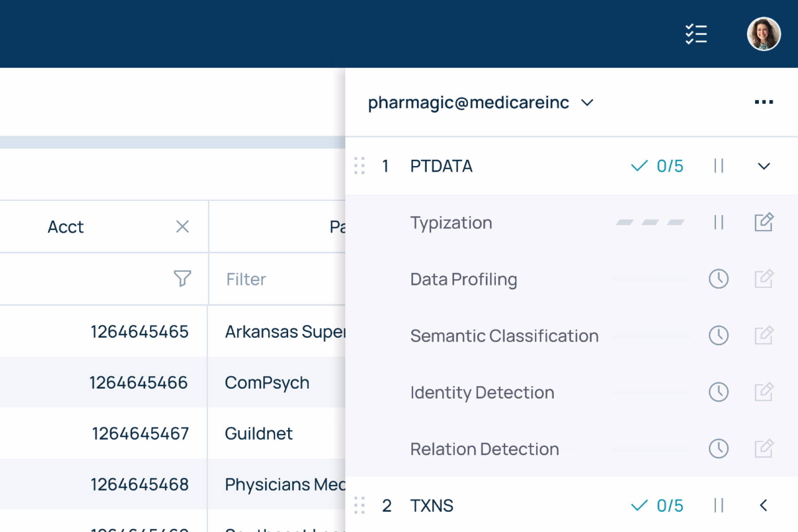This screenshot has height=532, width=798.
Task: Edit the Typization step
Action: [x=764, y=222]
